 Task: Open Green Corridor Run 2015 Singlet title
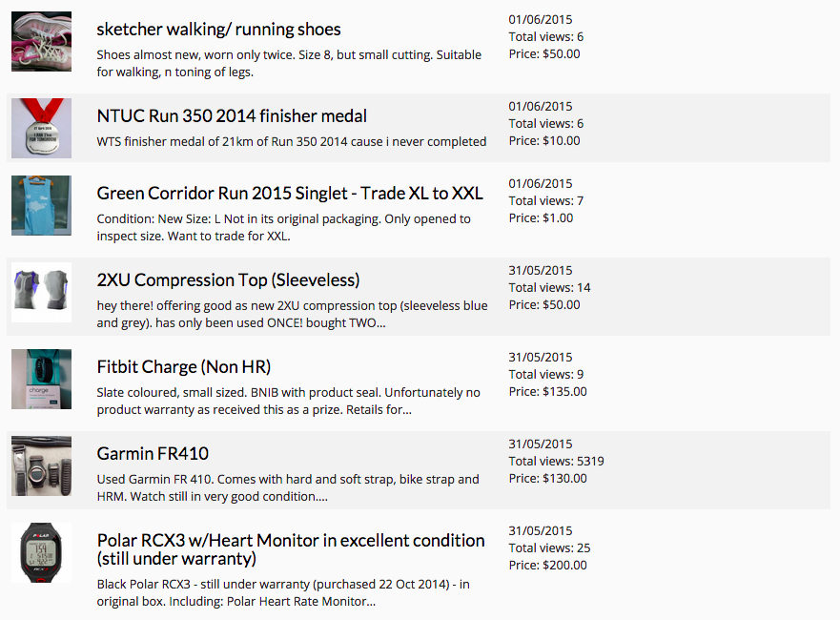[290, 194]
